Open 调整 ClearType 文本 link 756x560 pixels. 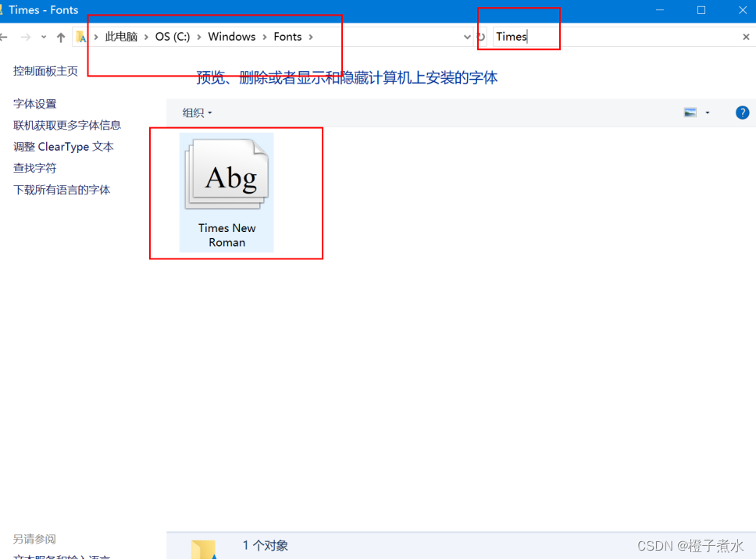click(x=63, y=147)
